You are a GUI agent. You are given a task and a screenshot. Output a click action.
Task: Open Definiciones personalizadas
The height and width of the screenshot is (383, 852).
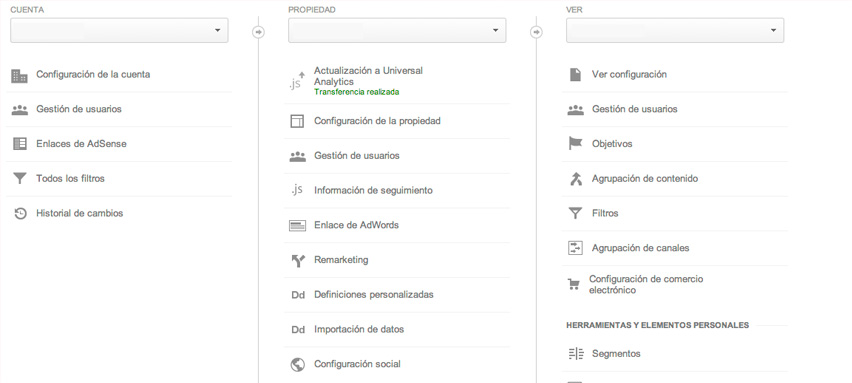[x=374, y=295]
